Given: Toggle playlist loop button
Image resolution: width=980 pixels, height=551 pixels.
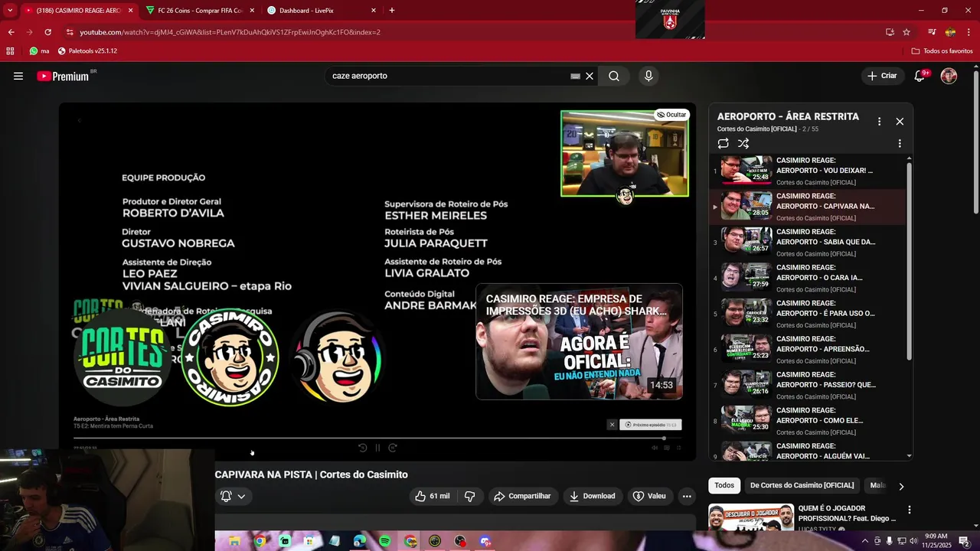Looking at the screenshot, I should 724,143.
